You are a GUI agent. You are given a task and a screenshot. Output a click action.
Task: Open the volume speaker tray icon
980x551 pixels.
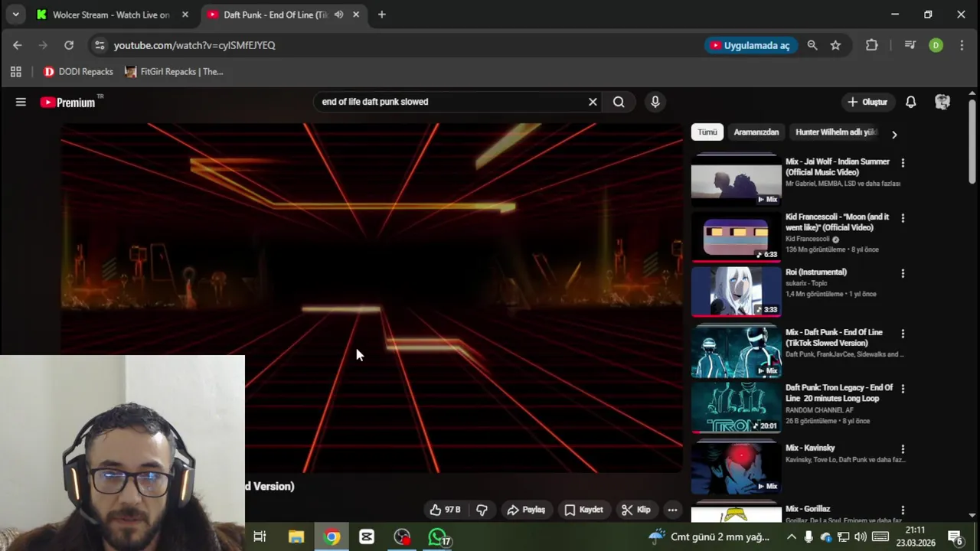click(x=861, y=537)
